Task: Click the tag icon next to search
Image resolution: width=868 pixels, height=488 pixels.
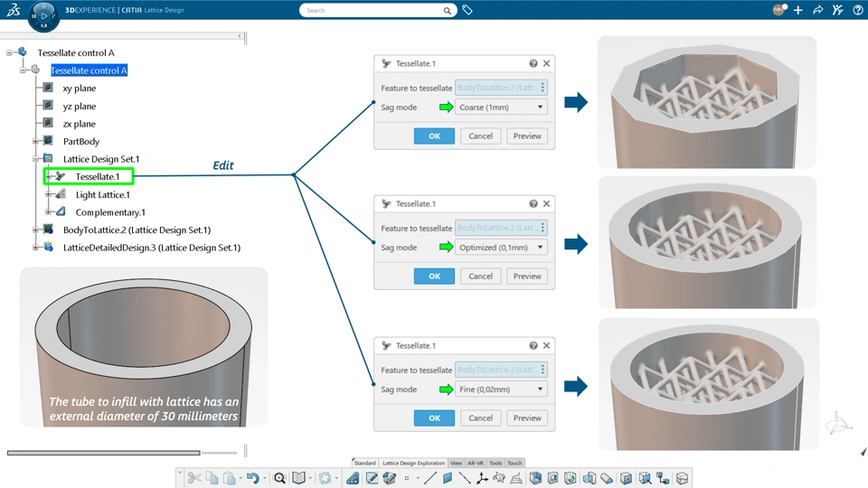Action: tap(467, 10)
